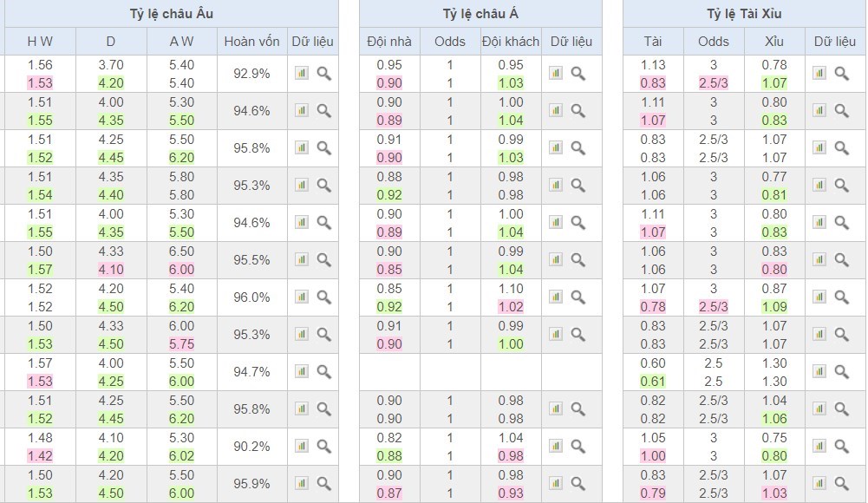Click the Hoàn vốn column header

click(252, 42)
